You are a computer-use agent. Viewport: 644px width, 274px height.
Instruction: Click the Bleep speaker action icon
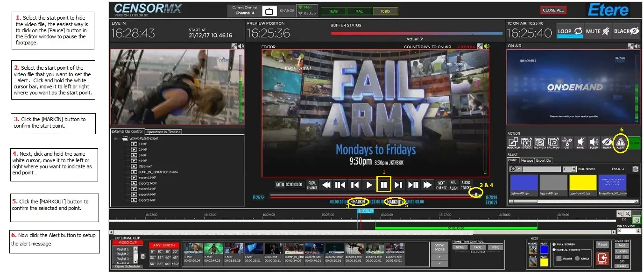tap(594, 143)
